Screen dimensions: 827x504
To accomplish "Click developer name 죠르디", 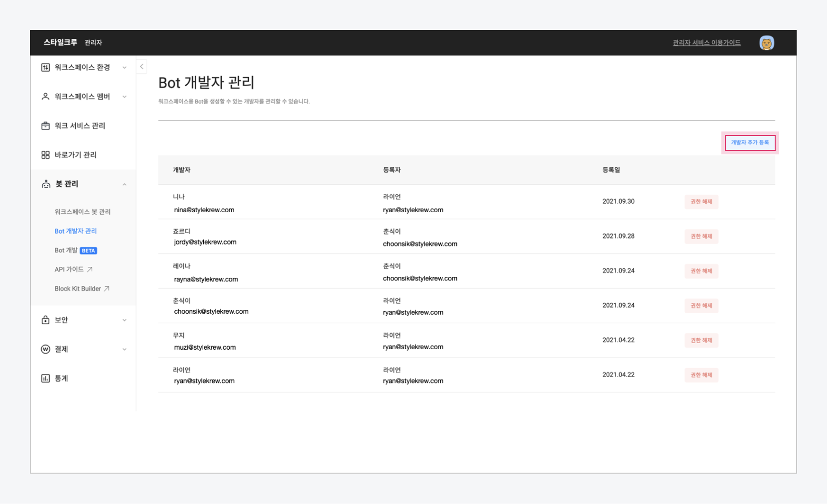I will coord(181,232).
